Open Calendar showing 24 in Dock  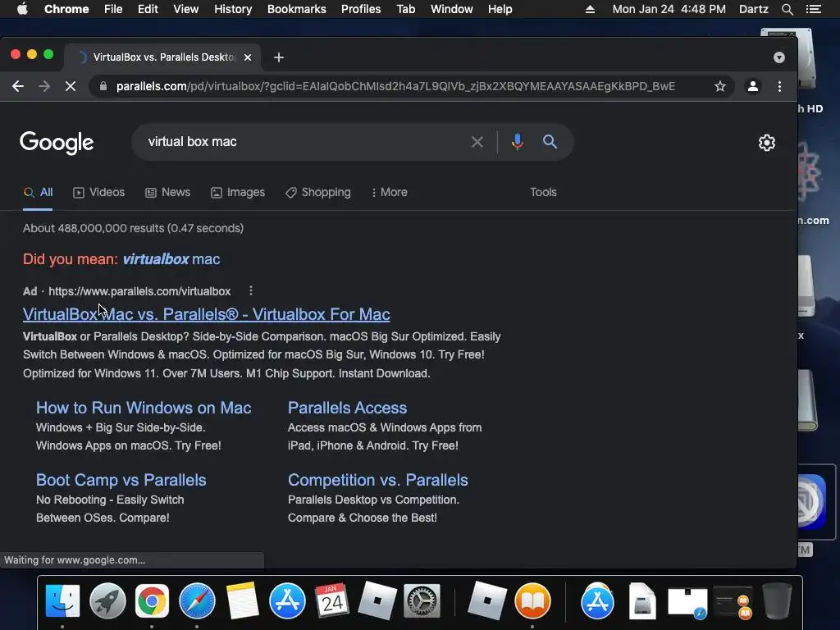click(x=331, y=601)
